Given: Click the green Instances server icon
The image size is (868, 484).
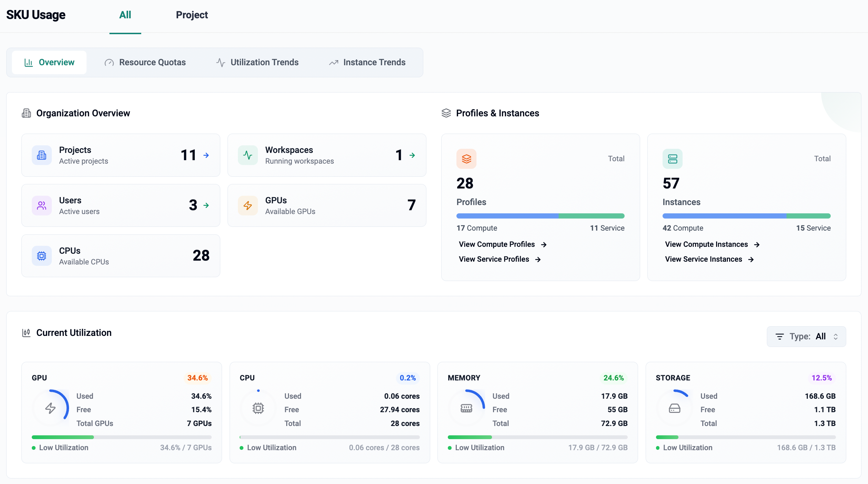Looking at the screenshot, I should click(672, 159).
